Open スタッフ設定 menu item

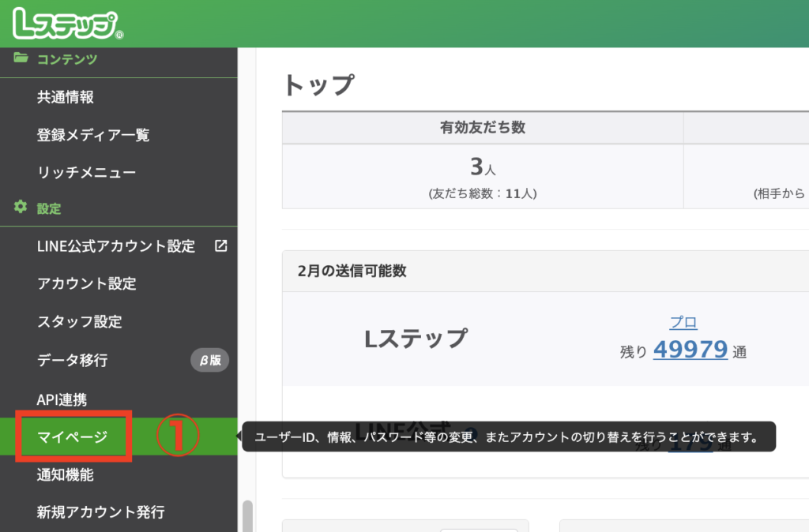coord(80,322)
